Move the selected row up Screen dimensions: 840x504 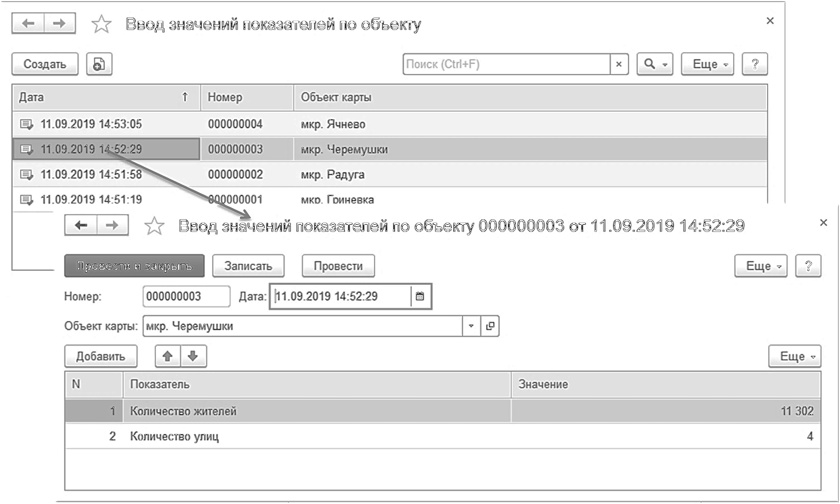pyautogui.click(x=168, y=357)
